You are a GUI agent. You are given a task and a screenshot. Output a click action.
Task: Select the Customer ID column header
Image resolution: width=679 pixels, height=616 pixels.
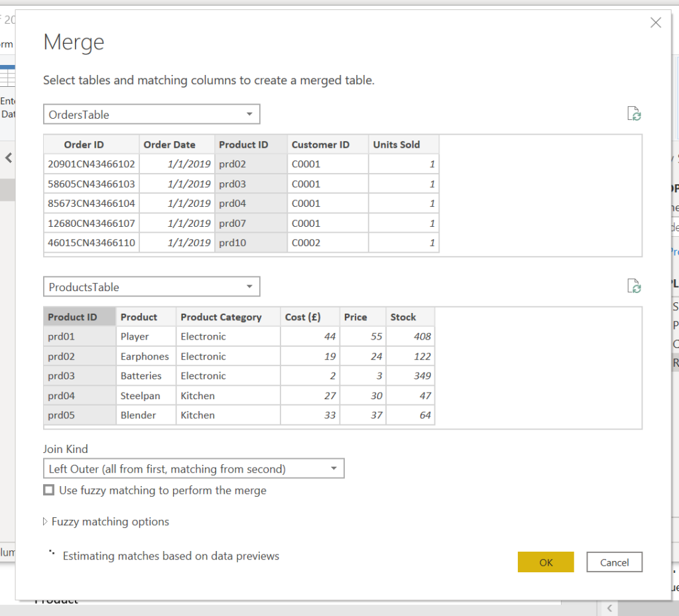point(320,145)
